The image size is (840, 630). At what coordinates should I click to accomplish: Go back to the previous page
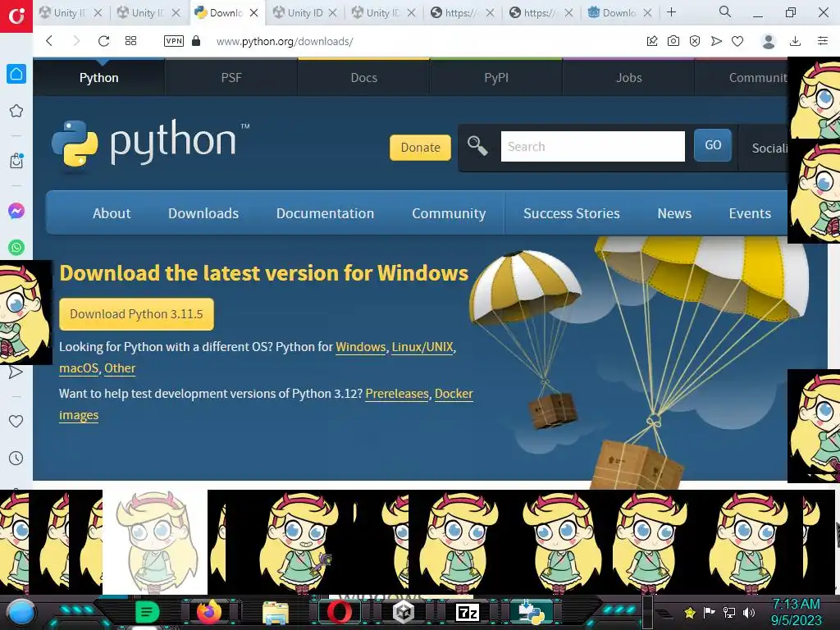(x=49, y=41)
